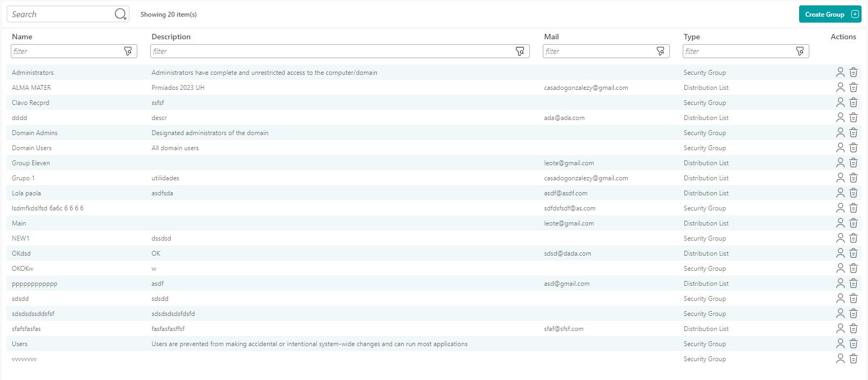Click trash icon for OKdsd group
This screenshot has height=380, width=868.
853,253
